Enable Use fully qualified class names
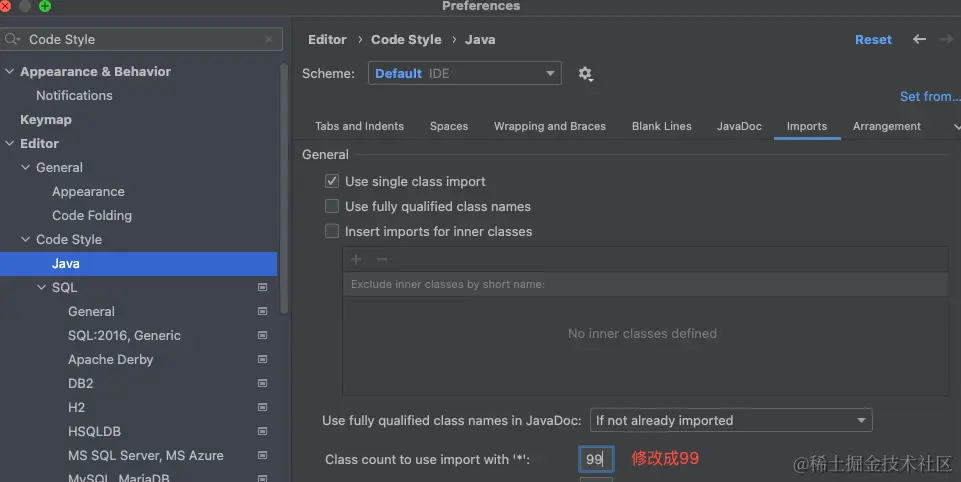This screenshot has height=482, width=961. coord(332,206)
